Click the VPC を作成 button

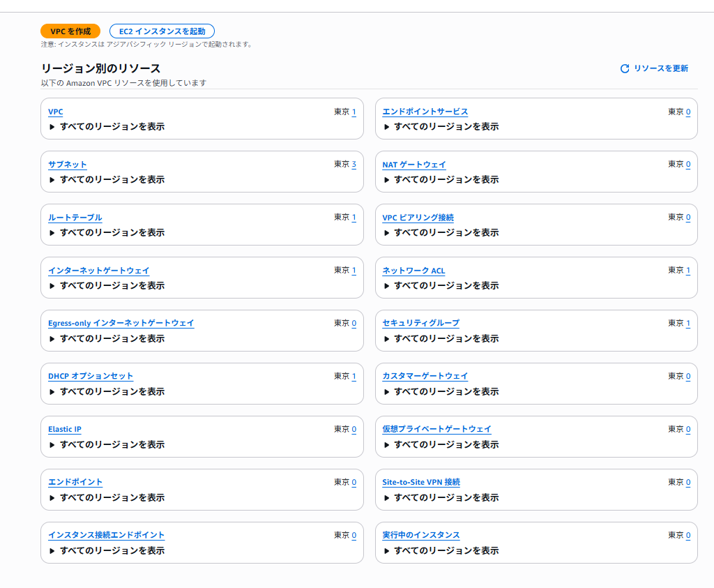click(70, 31)
